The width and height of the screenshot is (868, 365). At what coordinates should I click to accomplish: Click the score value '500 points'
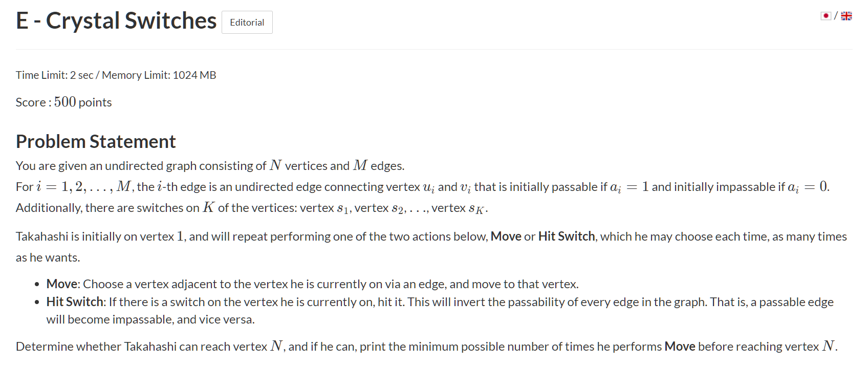point(82,102)
